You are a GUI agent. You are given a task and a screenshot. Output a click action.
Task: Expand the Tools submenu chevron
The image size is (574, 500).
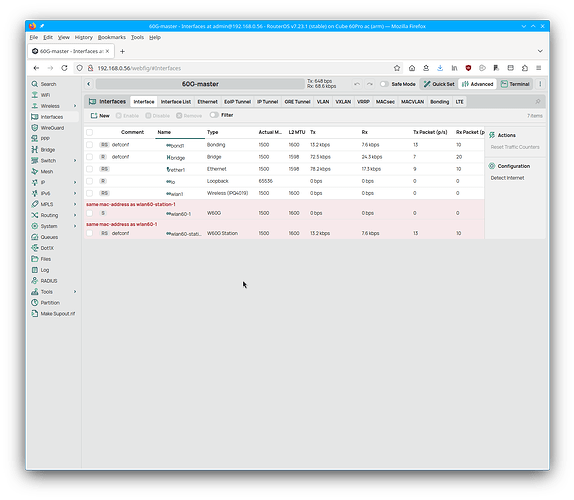click(75, 292)
